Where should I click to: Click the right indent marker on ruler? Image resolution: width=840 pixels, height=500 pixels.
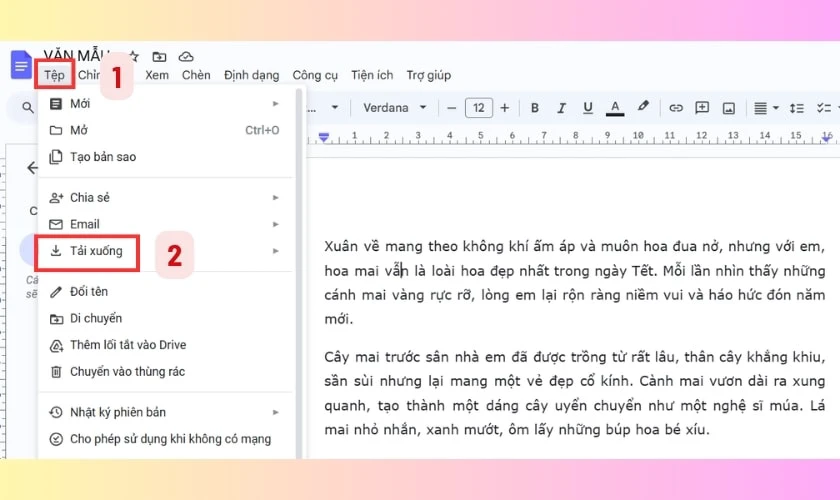(x=827, y=138)
